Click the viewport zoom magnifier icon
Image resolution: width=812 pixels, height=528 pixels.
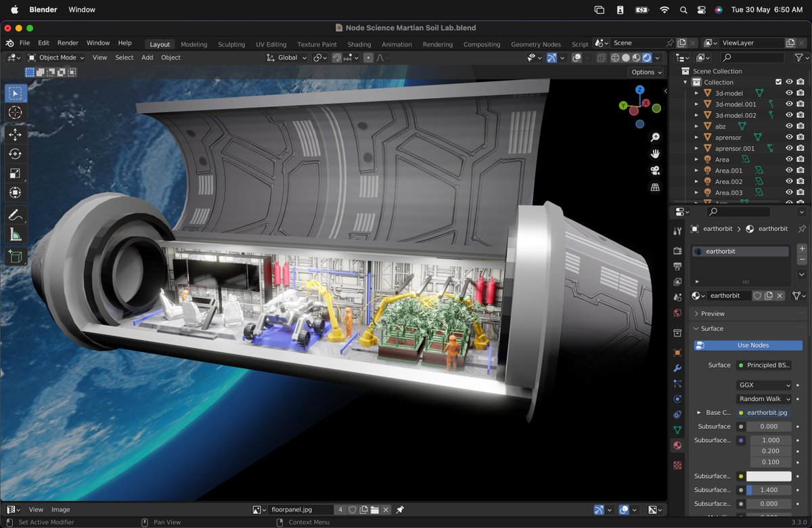655,137
